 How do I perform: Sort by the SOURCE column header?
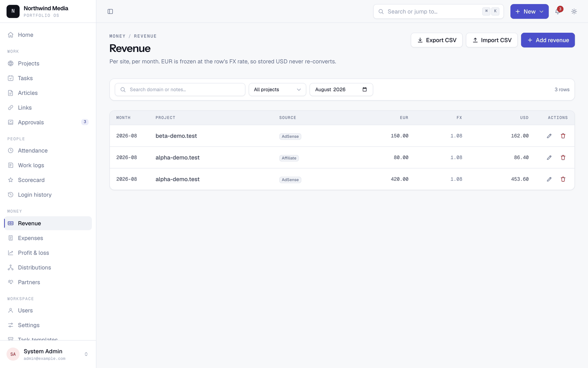point(287,118)
